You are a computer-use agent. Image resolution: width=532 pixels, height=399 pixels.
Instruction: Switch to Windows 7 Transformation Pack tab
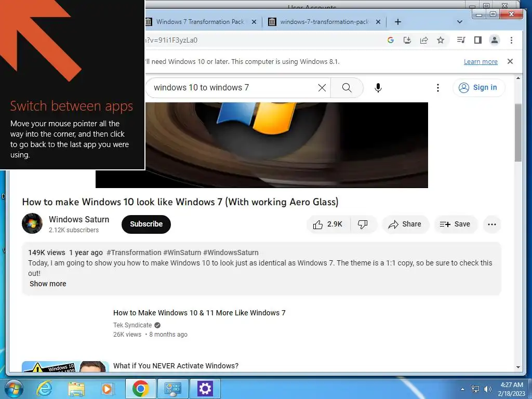200,22
